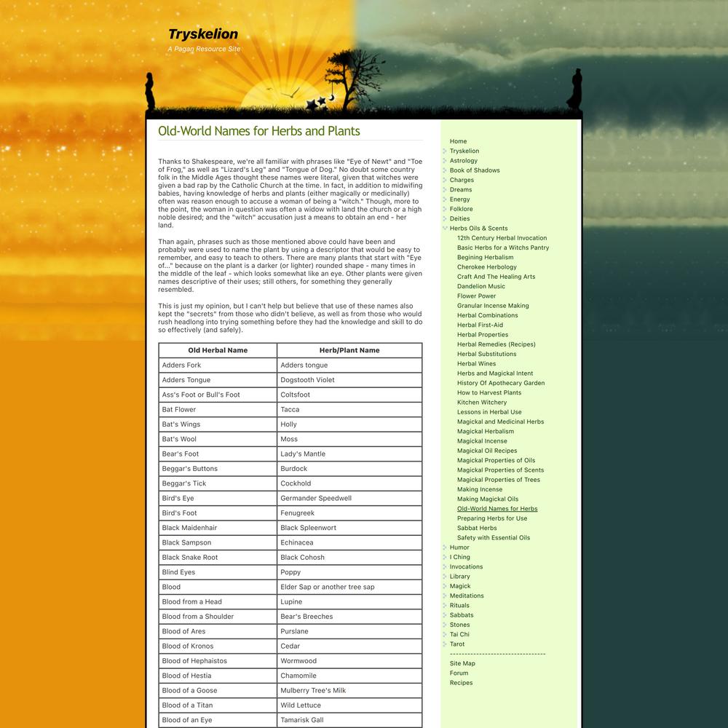Expand the arrow next to Book of Shadows
This screenshot has width=728, height=728.
(x=445, y=170)
